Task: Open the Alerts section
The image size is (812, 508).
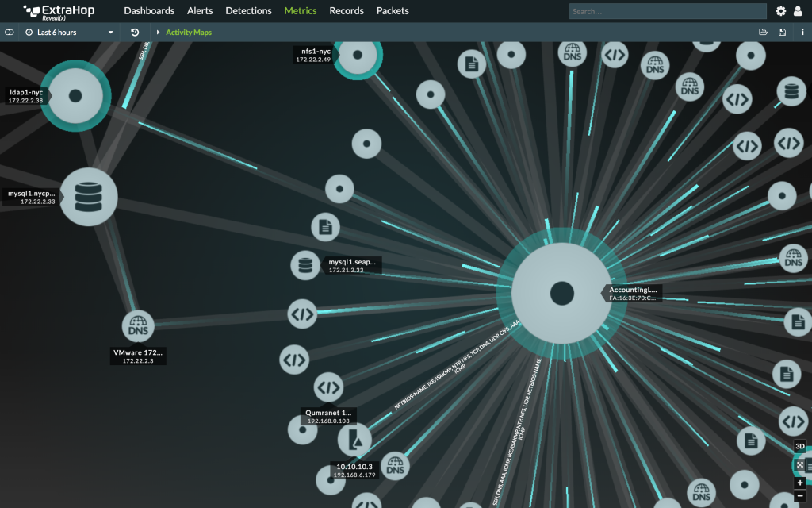Action: (200, 10)
